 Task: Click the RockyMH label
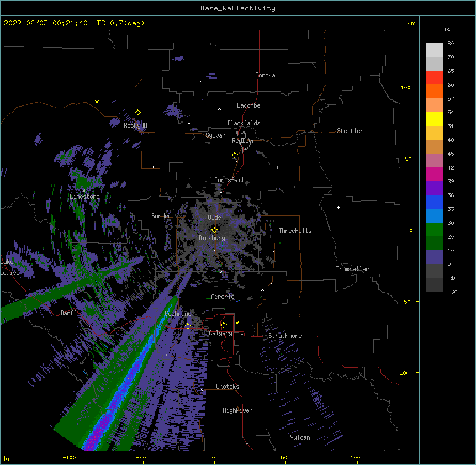135,125
